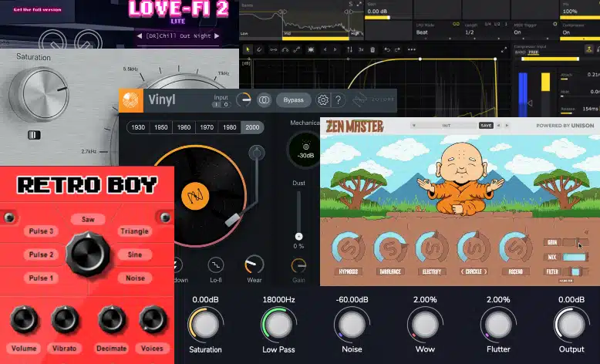Screen dimensions: 600x364
Task: Toggle the Compressor On setting
Action: 566,32
